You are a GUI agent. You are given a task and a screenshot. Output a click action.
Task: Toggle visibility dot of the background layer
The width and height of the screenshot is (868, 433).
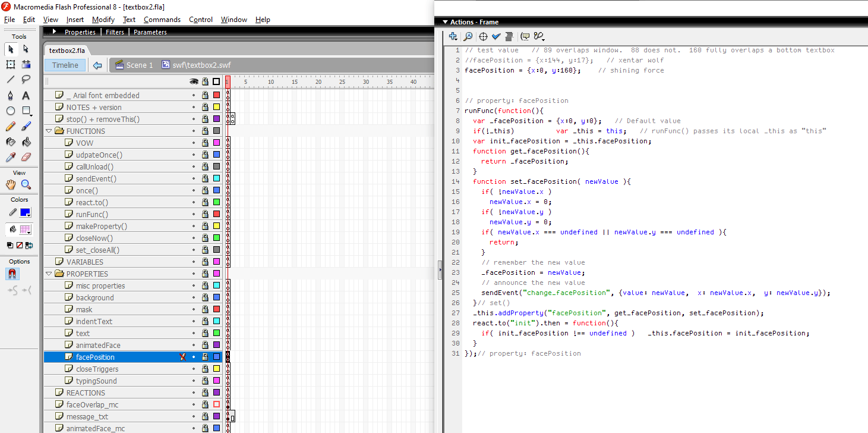pos(193,297)
